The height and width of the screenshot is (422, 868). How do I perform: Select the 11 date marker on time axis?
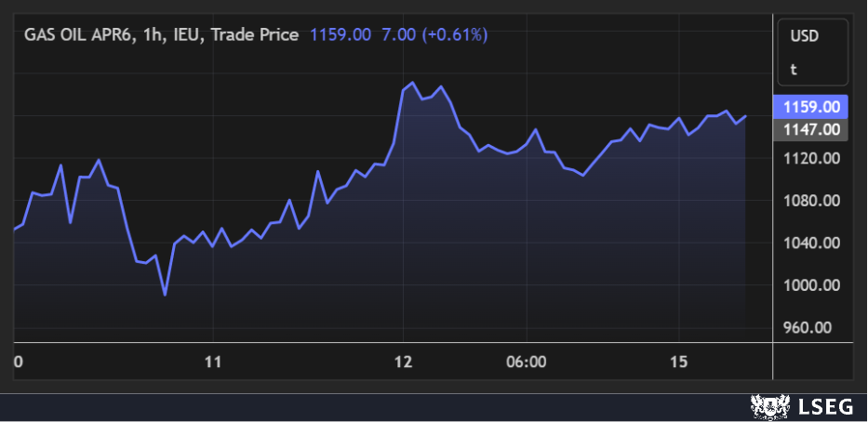[213, 361]
